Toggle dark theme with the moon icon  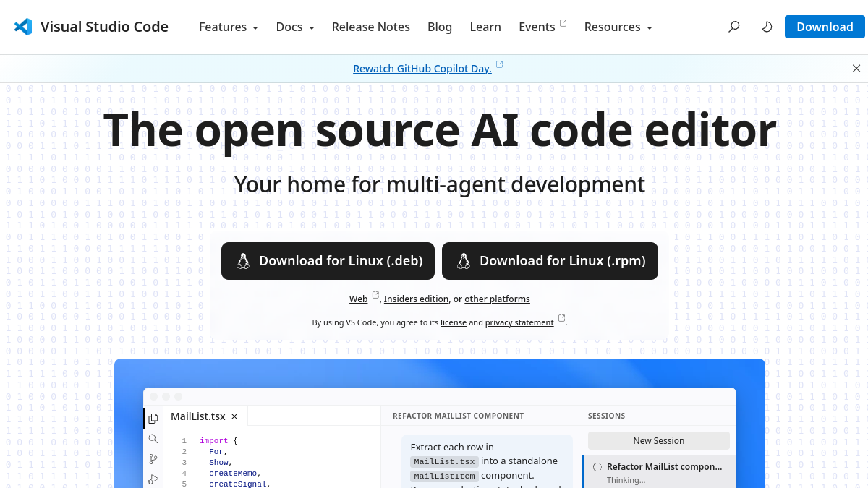pos(767,27)
